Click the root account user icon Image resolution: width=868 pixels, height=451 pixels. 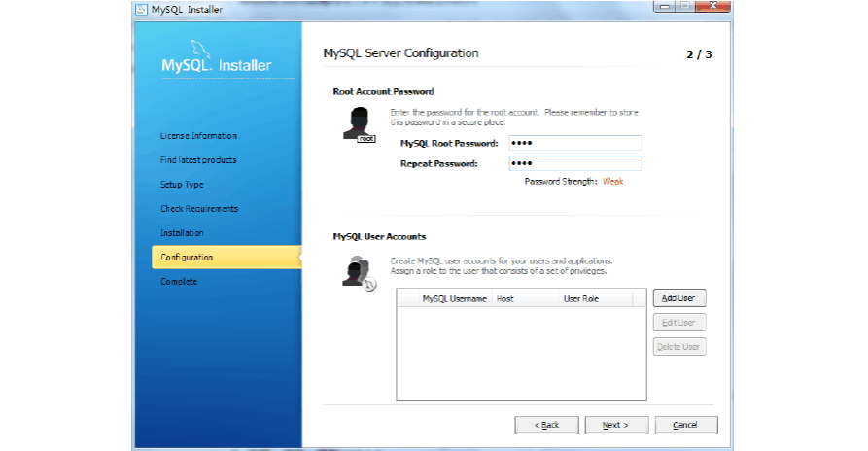[x=358, y=124]
